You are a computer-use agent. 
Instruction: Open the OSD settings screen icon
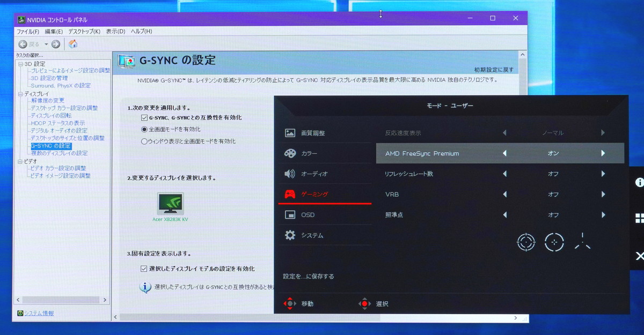click(x=290, y=215)
